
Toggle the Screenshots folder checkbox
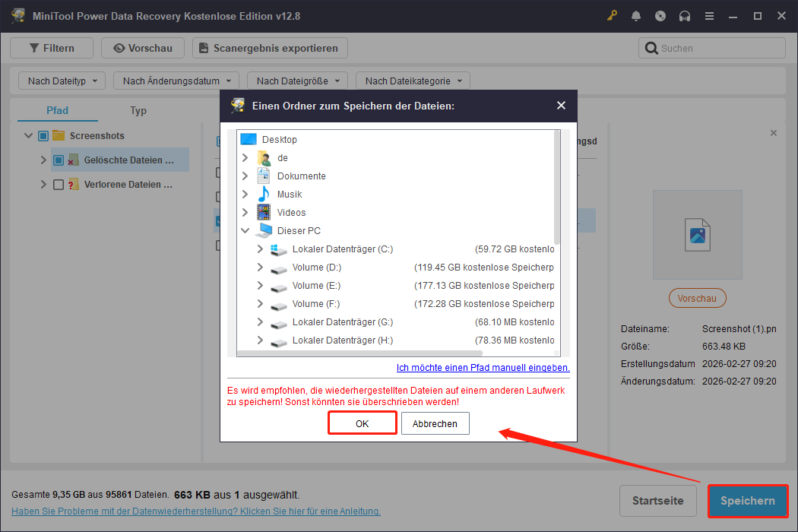pyautogui.click(x=43, y=135)
